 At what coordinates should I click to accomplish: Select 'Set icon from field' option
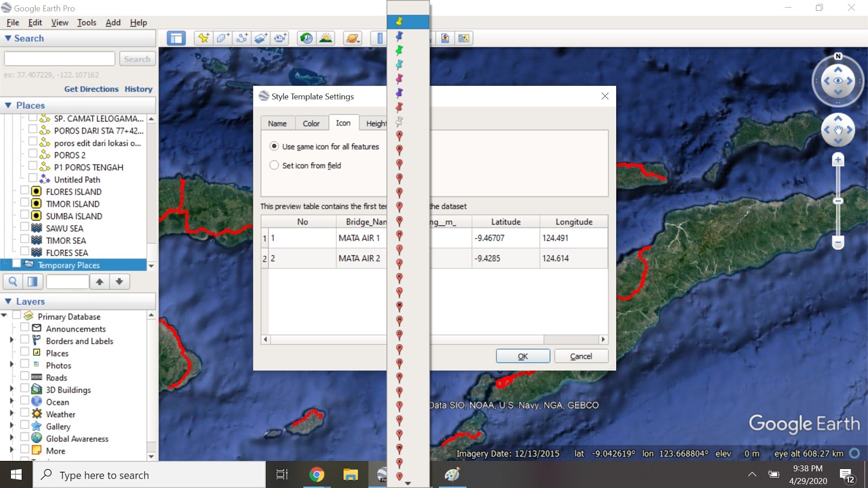[x=275, y=165]
